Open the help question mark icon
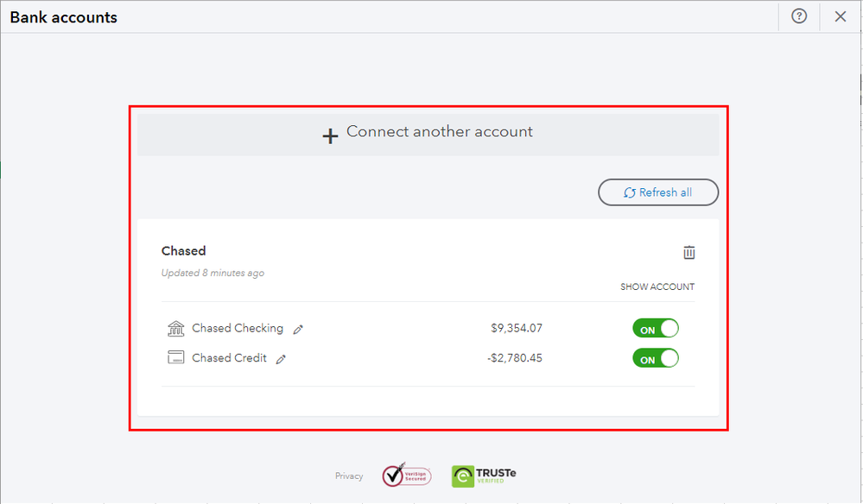Viewport: 863px width, 504px height. click(799, 16)
